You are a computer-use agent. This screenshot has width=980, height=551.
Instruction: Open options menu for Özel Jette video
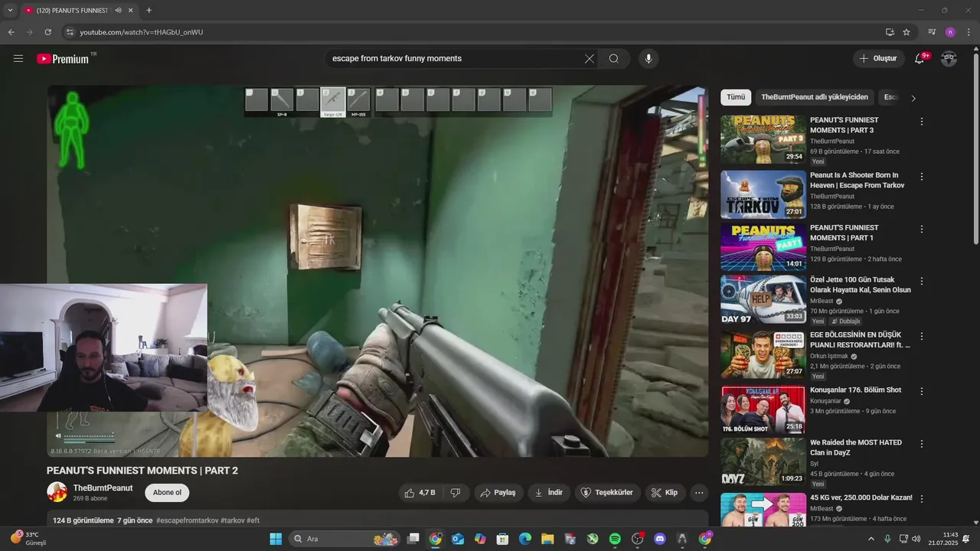click(922, 281)
